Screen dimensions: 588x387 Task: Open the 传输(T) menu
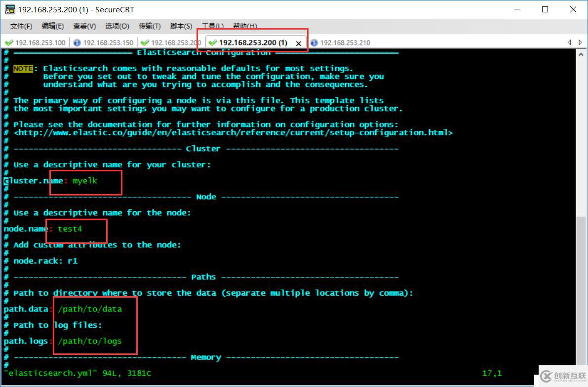pos(150,26)
